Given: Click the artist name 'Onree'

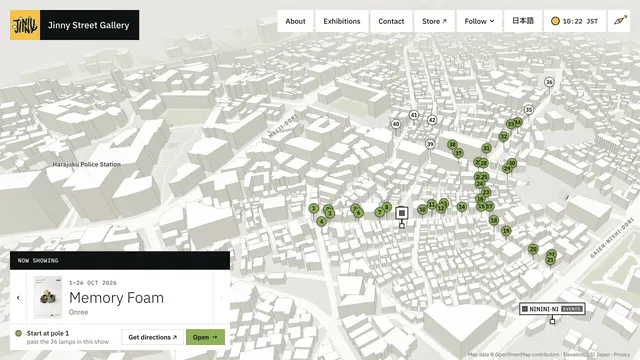Looking at the screenshot, I should [x=78, y=312].
